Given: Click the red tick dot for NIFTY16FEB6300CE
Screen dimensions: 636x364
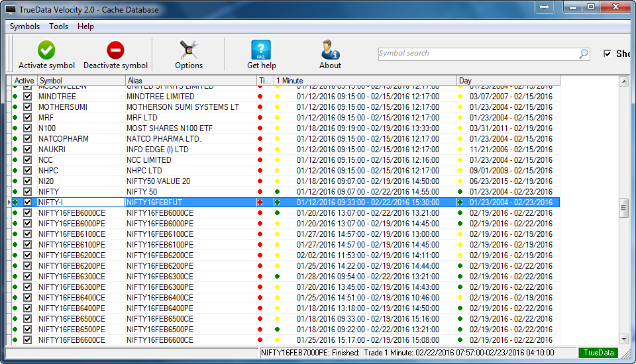Looking at the screenshot, I should pyautogui.click(x=260, y=277).
